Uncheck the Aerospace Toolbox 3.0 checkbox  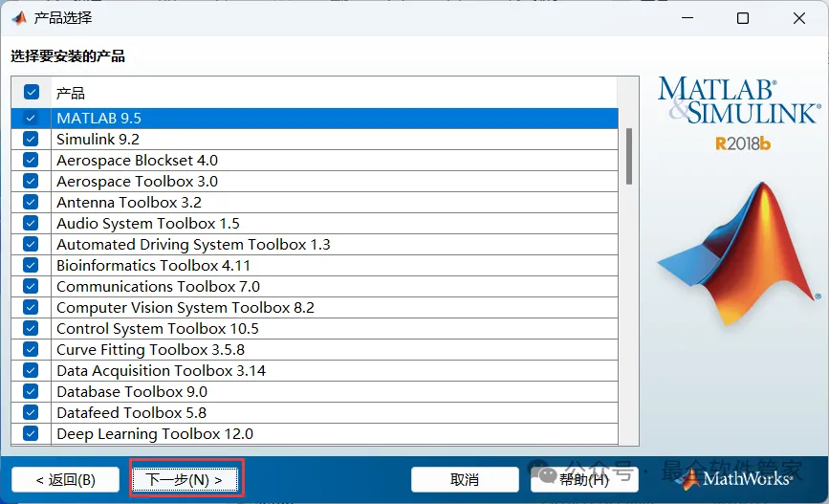tap(31, 182)
